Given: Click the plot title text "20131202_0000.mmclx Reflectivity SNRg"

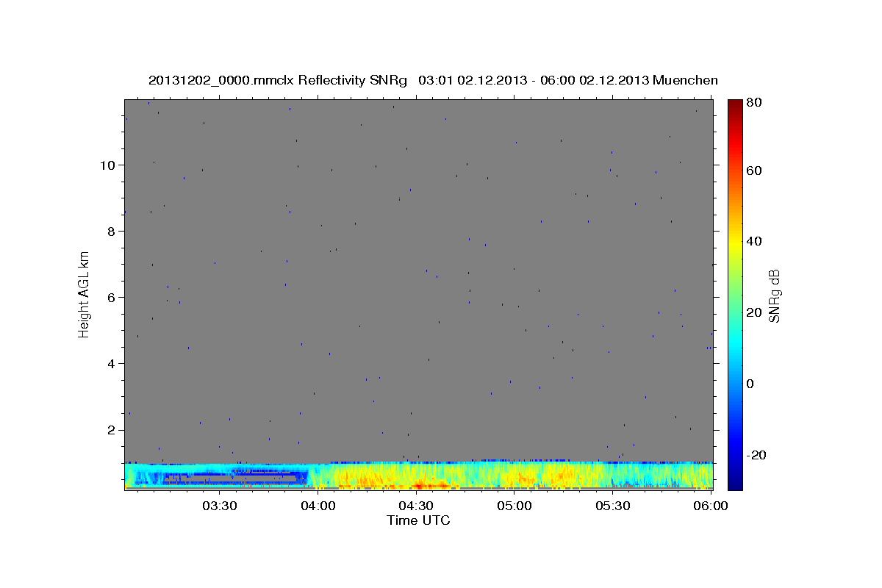Looking at the screenshot, I should coord(278,80).
